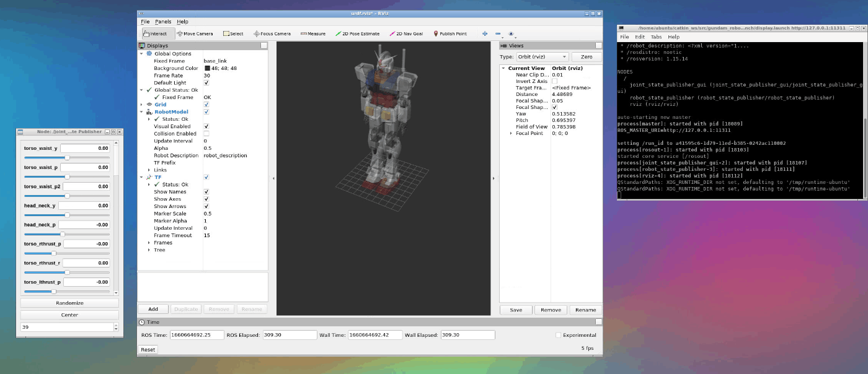This screenshot has height=374, width=868.
Task: Open the RViz Panels menu
Action: (163, 22)
